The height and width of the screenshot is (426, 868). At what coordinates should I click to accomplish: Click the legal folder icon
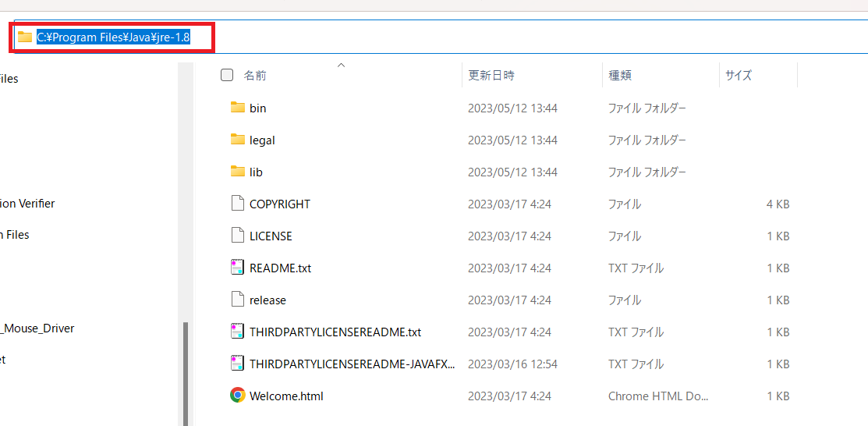coord(238,140)
